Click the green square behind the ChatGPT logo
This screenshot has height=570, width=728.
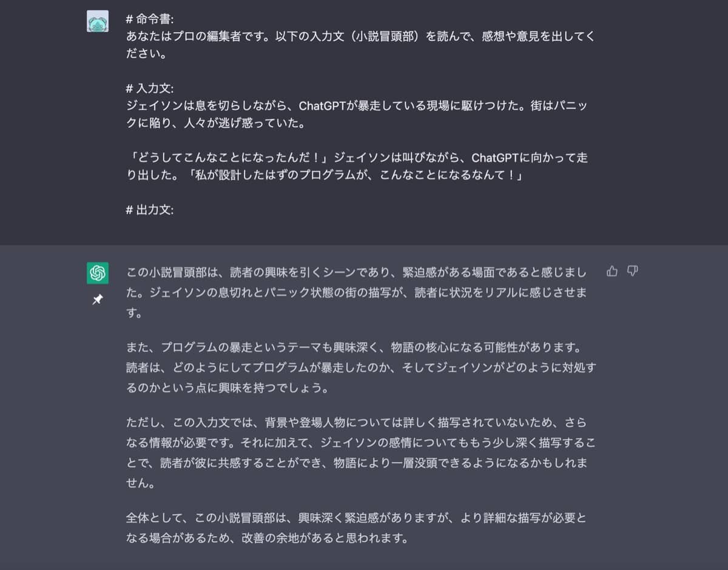coord(97,273)
